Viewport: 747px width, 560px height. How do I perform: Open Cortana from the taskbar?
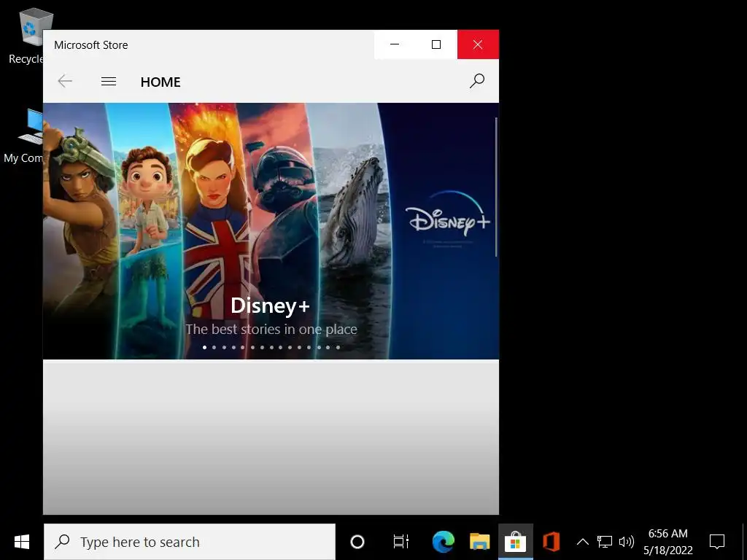357,542
